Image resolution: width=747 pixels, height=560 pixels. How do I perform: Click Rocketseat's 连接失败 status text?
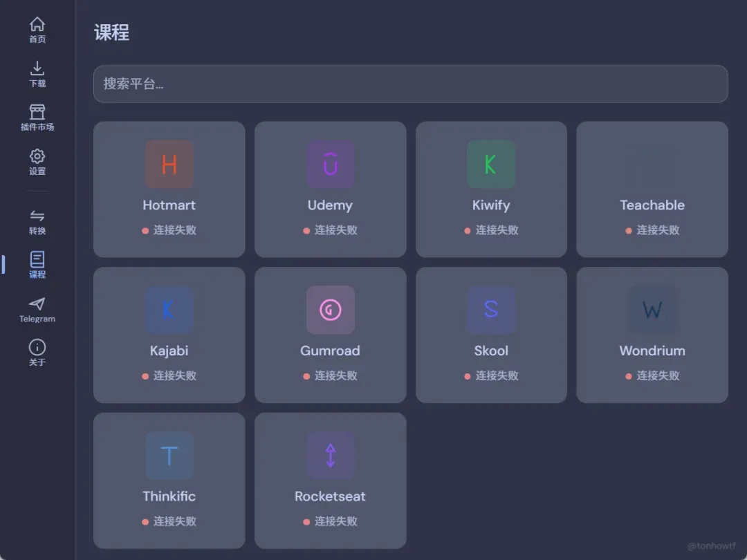(x=336, y=521)
